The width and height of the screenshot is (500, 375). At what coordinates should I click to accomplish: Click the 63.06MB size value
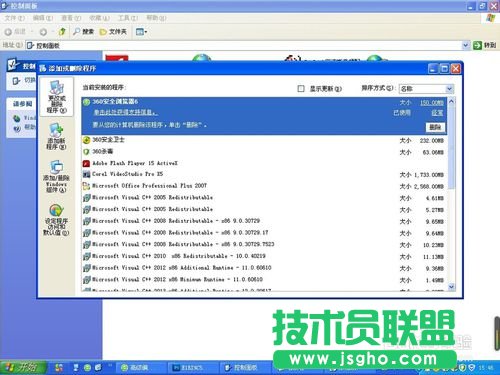coord(433,152)
